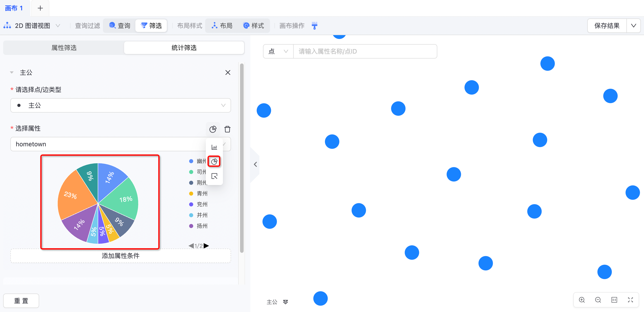Go to next legend page
This screenshot has height=312, width=644.
206,246
